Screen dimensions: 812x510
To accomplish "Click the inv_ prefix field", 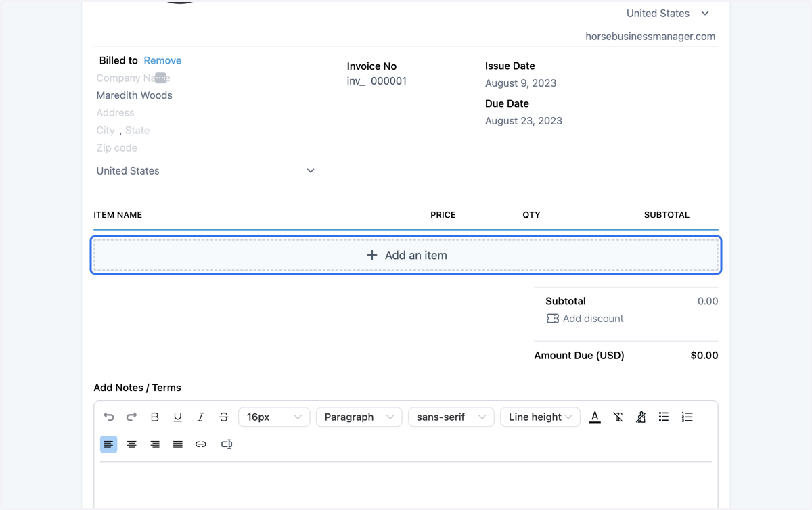I will click(x=357, y=81).
